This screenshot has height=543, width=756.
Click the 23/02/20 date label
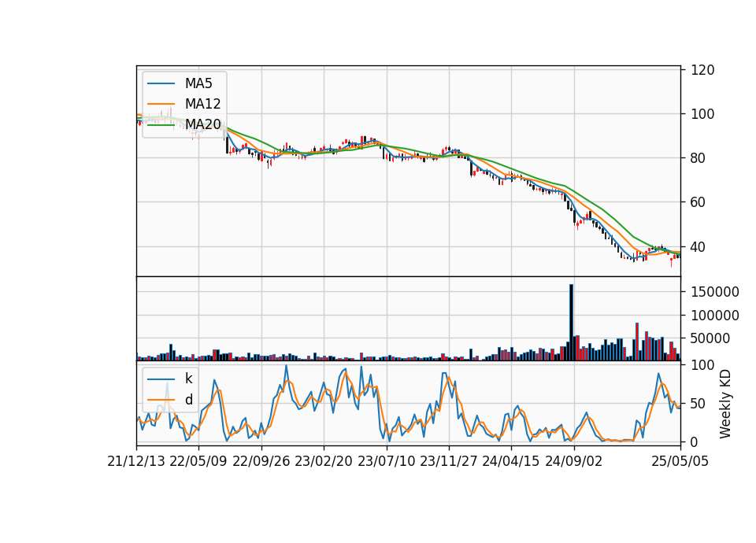[x=324, y=461]
